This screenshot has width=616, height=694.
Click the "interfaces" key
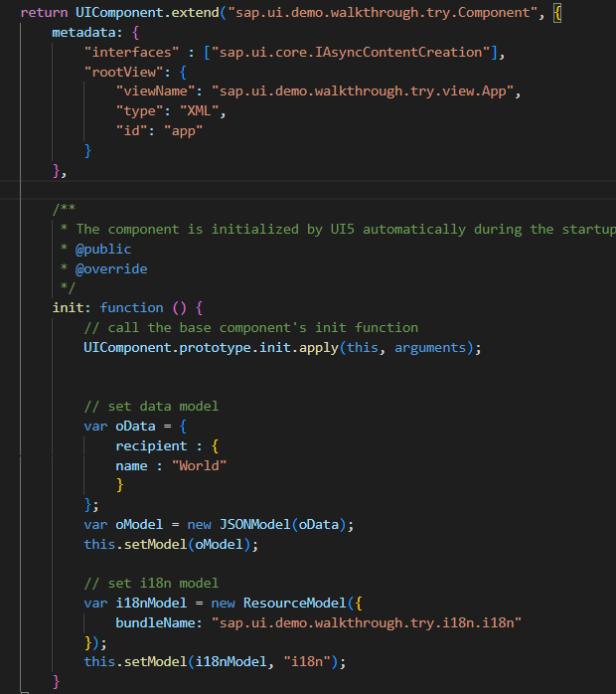[131, 53]
